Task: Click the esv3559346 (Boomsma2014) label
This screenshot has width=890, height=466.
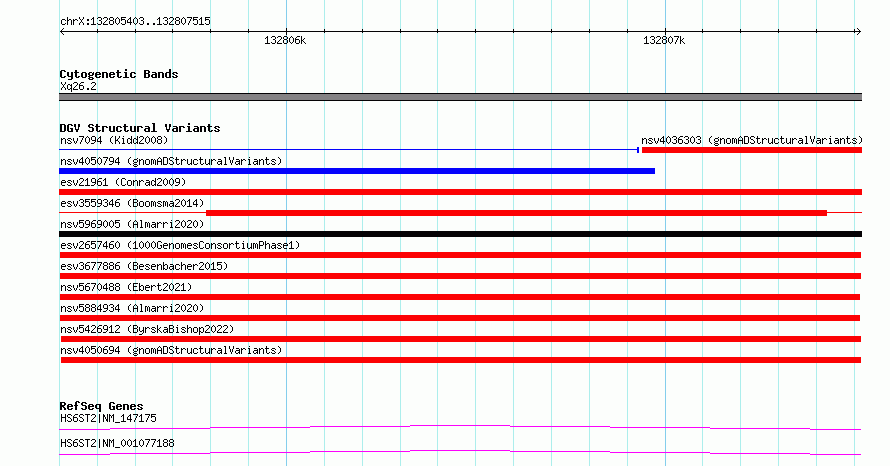Action: click(x=132, y=203)
